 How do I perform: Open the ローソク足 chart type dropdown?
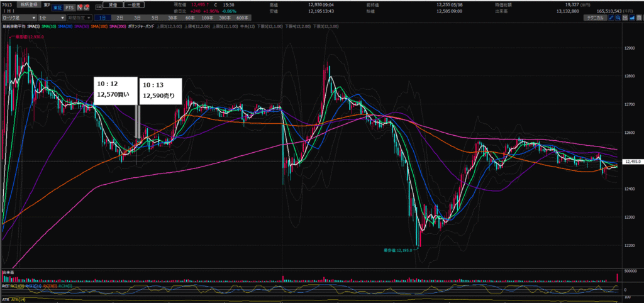coord(19,18)
